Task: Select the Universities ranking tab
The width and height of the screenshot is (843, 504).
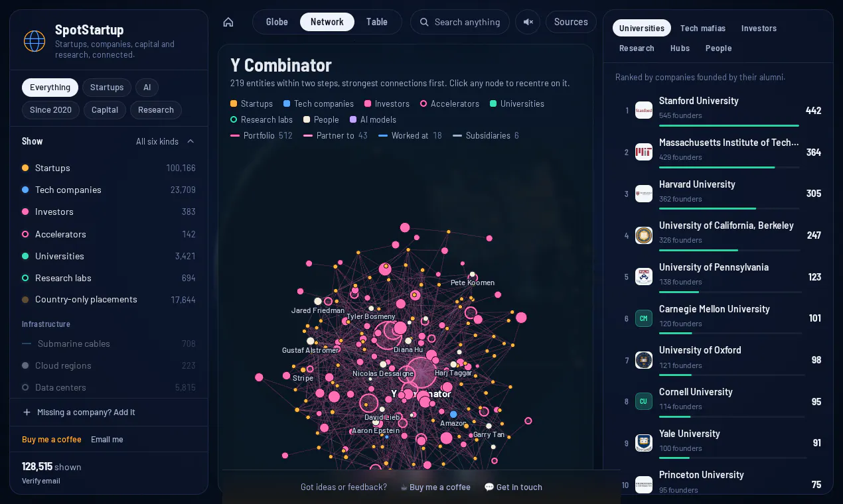Action: [x=642, y=28]
